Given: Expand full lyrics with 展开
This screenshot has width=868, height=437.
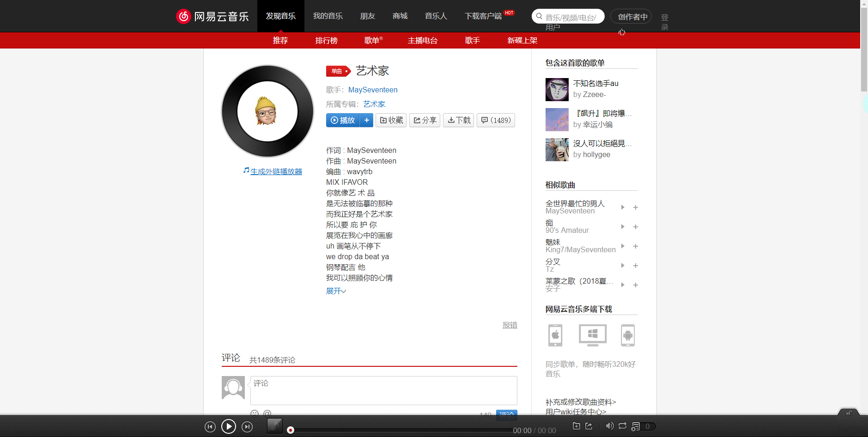Looking at the screenshot, I should click(336, 291).
